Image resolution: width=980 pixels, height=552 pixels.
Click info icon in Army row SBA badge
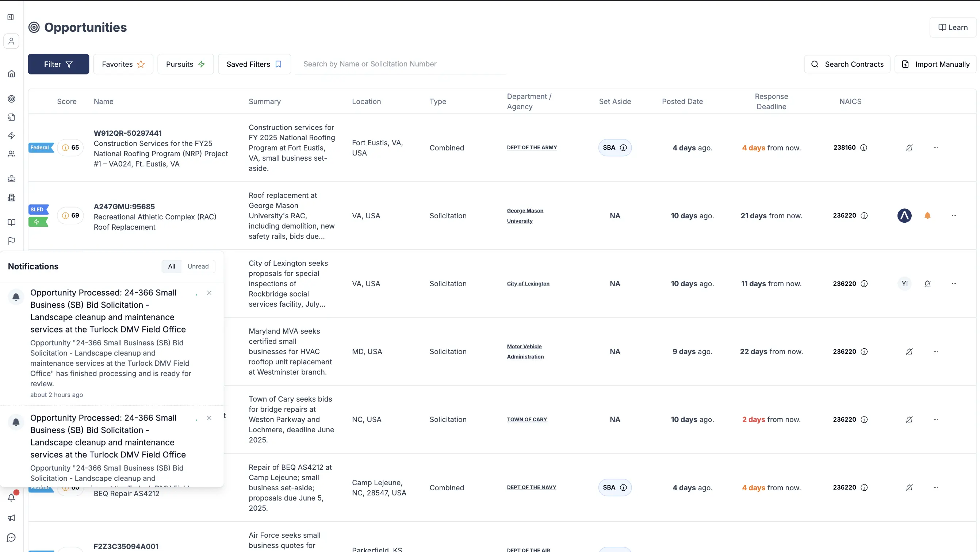click(x=623, y=147)
